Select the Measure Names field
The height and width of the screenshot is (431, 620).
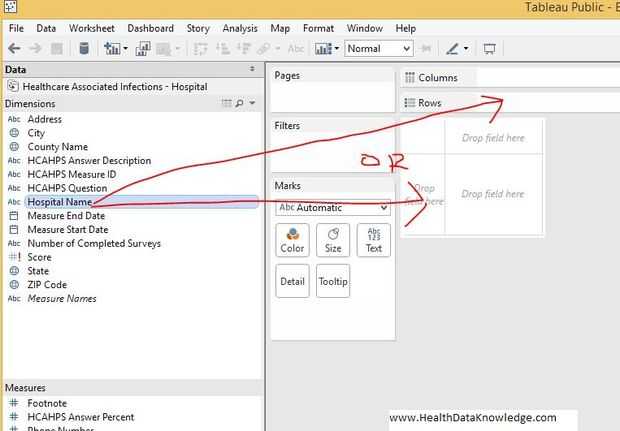62,299
